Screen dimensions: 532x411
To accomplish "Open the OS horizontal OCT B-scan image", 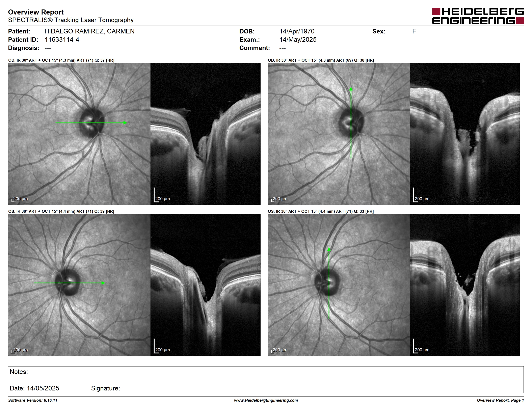I will click(x=205, y=285).
